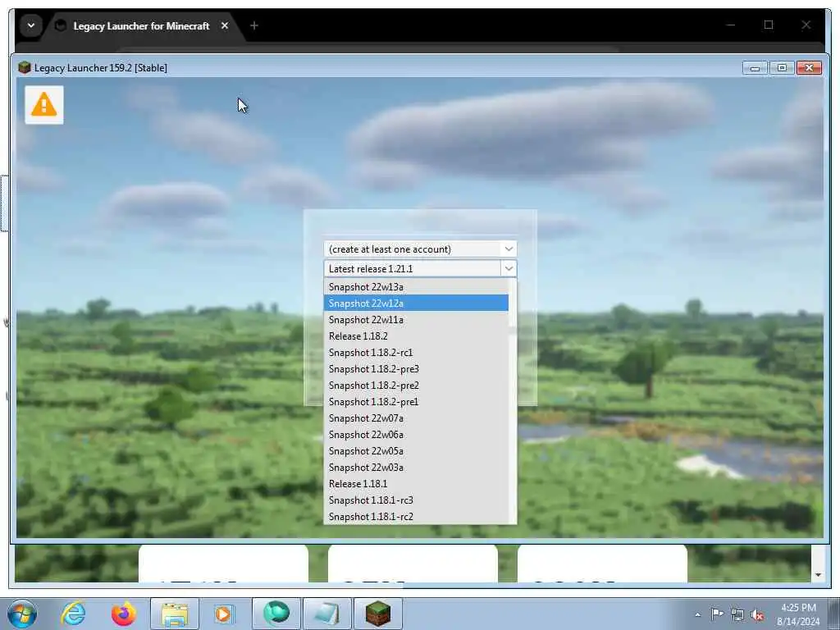Open File Explorer folder on taskbar

tap(175, 614)
